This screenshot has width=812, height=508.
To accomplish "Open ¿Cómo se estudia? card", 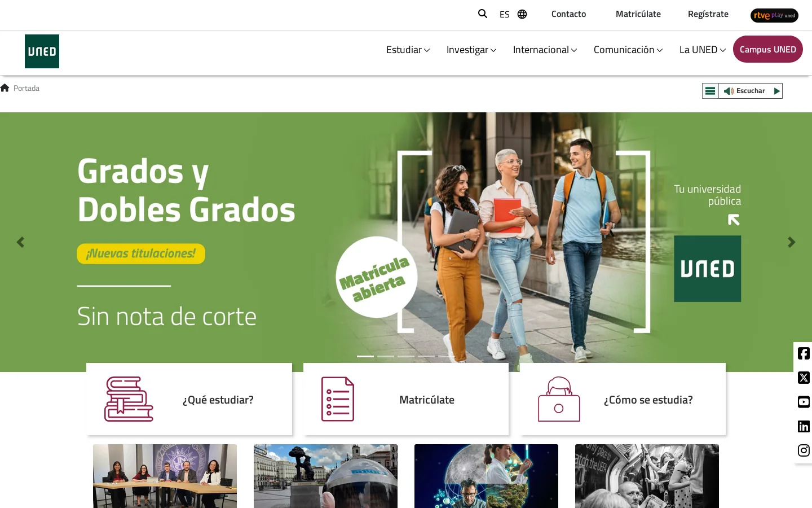I will (623, 399).
